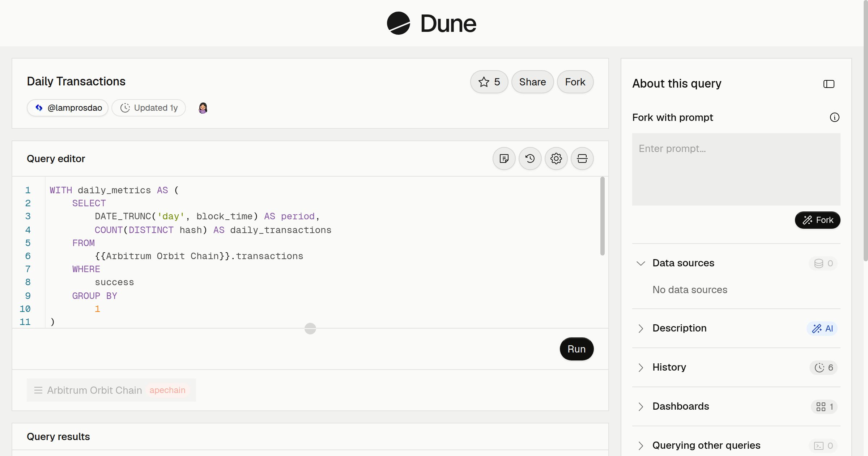Click the Share button

(x=532, y=82)
